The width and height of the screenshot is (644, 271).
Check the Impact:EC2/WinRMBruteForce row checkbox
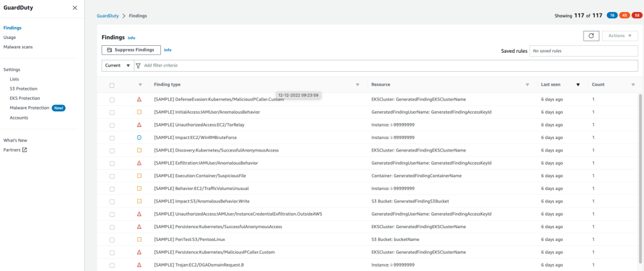[x=112, y=138]
